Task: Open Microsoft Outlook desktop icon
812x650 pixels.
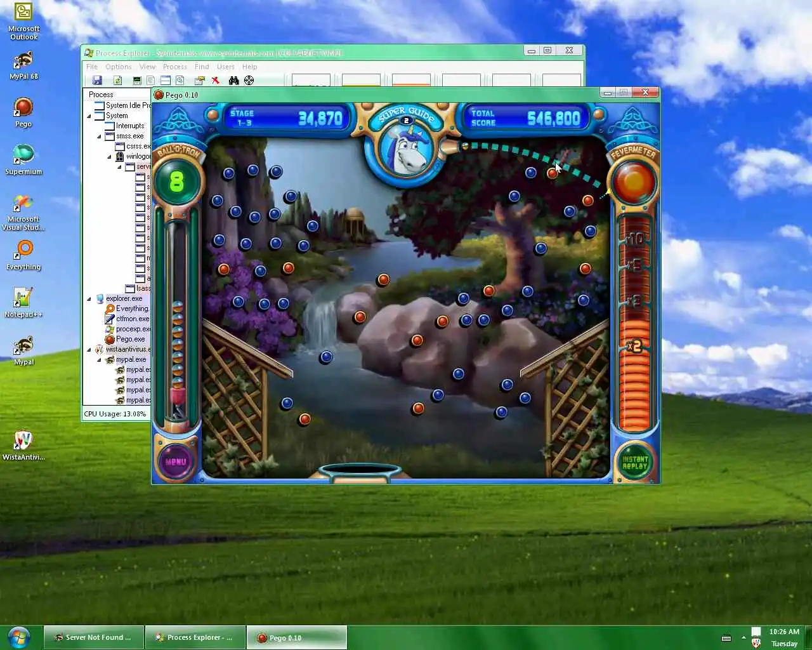Action: point(23,22)
